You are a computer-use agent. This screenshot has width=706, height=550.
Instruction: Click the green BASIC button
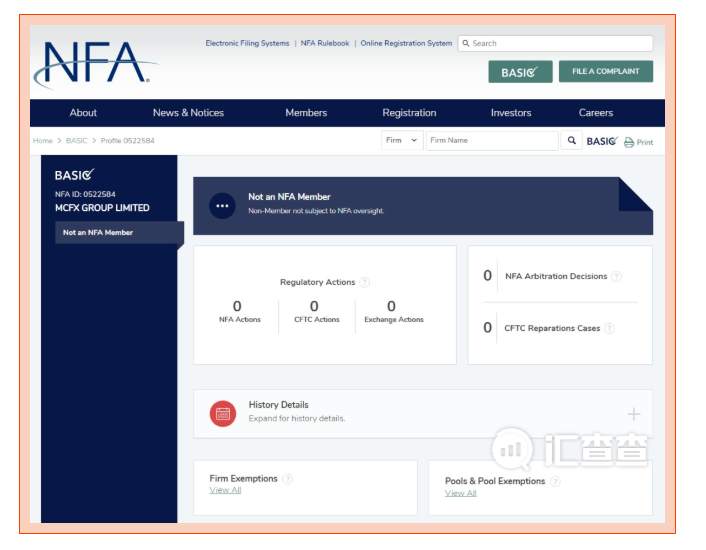click(x=520, y=72)
